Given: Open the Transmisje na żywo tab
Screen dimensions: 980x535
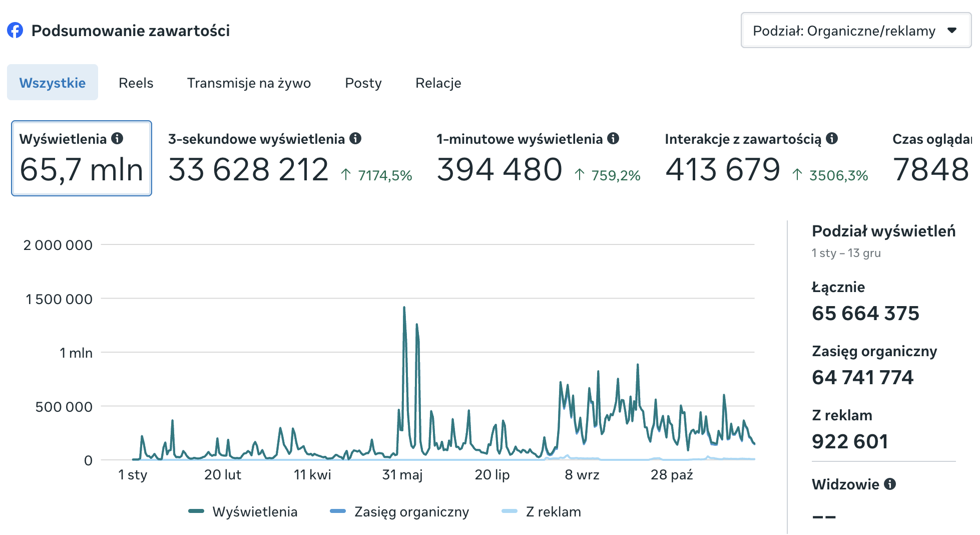Looking at the screenshot, I should [249, 83].
